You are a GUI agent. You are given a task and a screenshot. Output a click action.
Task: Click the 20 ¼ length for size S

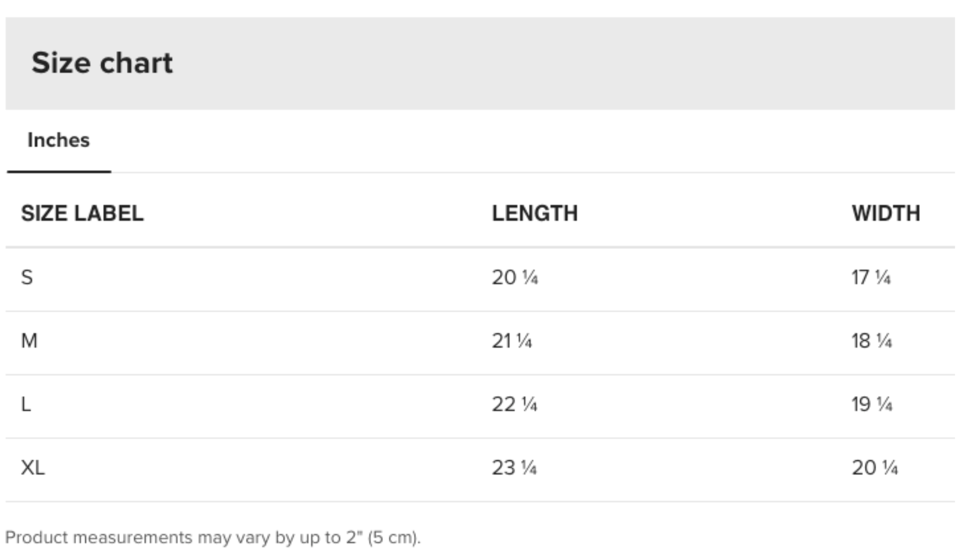pyautogui.click(x=515, y=277)
